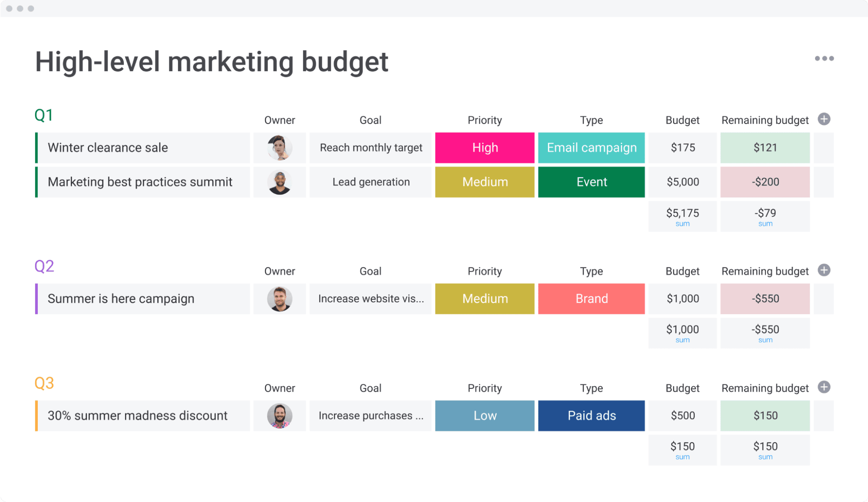Expand the Q2 section header
868x502 pixels.
[x=45, y=268]
